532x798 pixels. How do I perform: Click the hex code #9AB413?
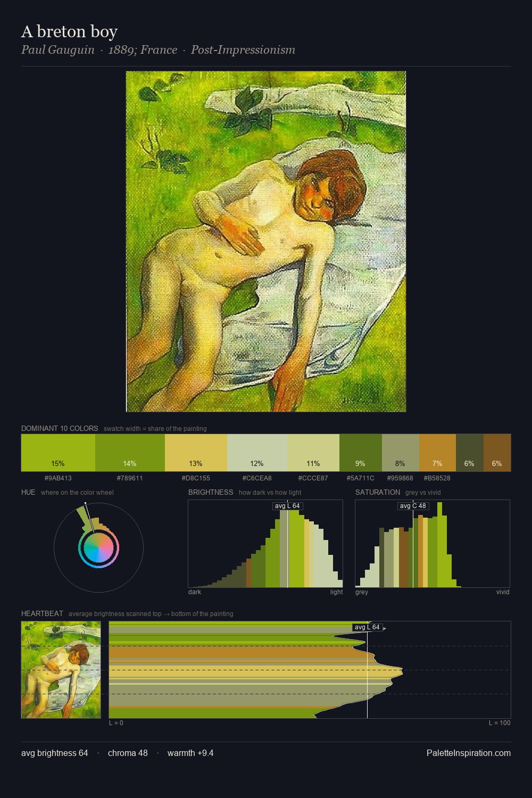pos(58,478)
